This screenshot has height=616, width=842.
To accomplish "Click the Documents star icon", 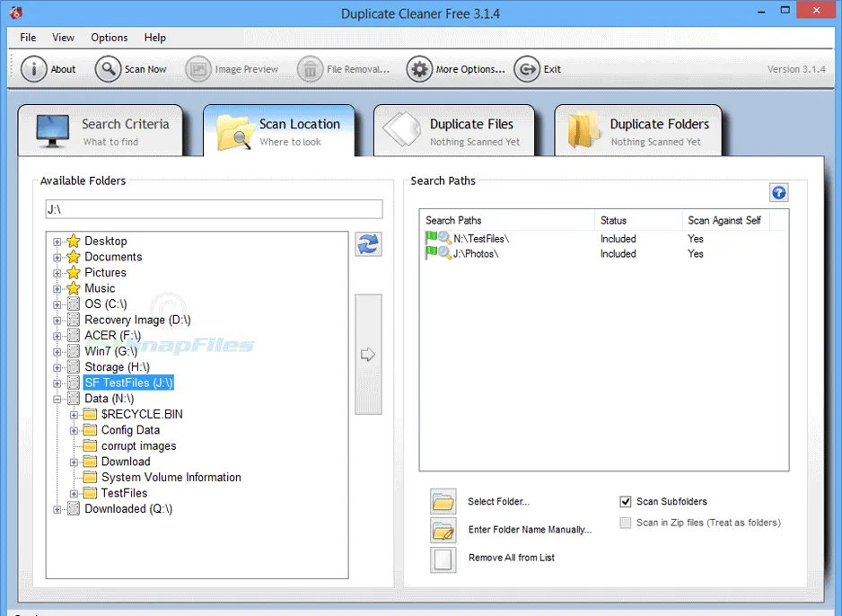I will (74, 257).
